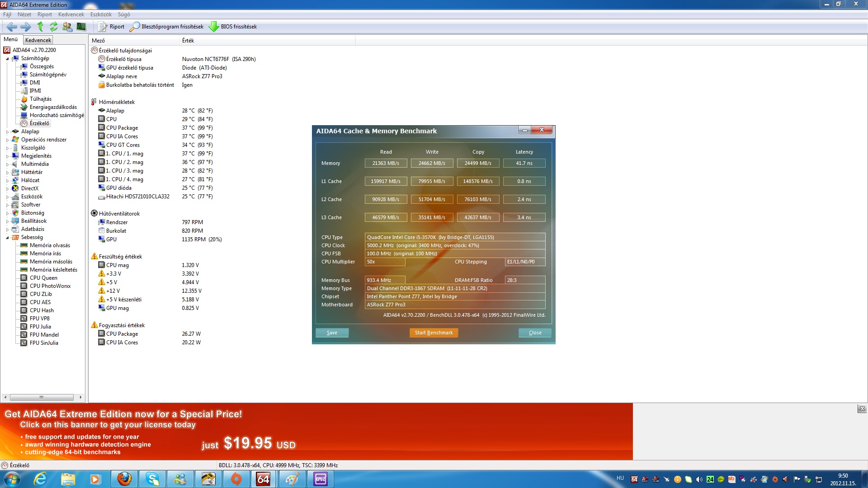Select Összegzés in the tree

[42, 66]
